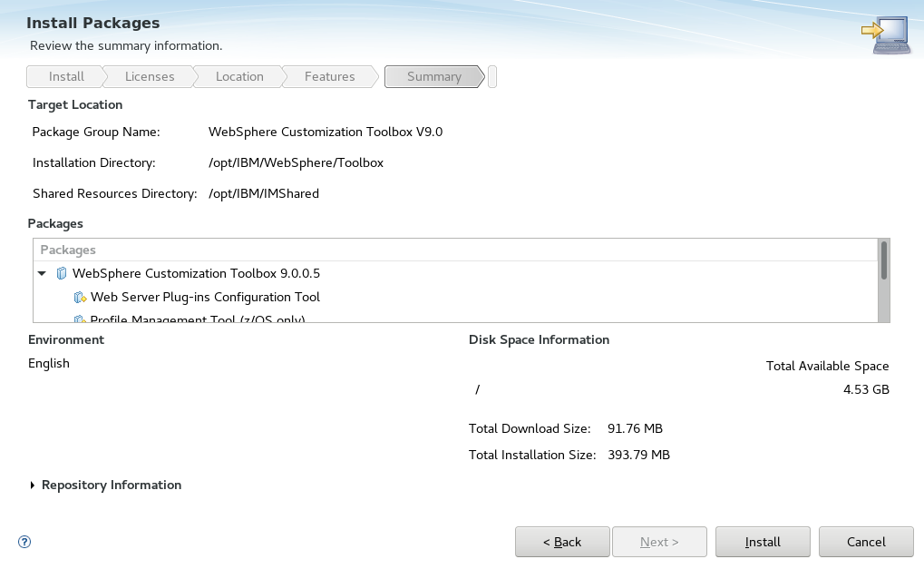Select the Summary wizard step
Viewport: 924px width, 569px height.
point(434,76)
